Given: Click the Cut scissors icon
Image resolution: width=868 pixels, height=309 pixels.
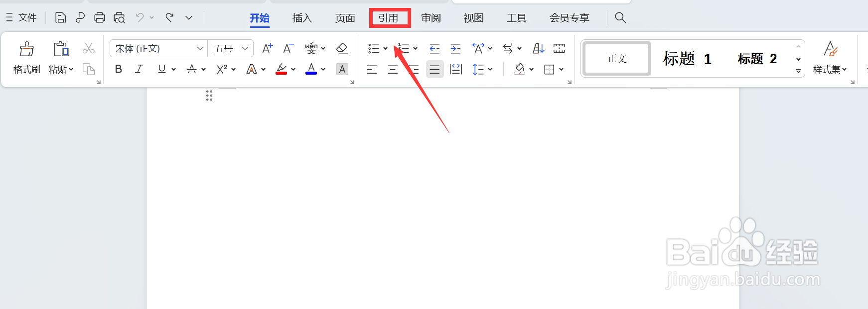Looking at the screenshot, I should click(x=89, y=48).
